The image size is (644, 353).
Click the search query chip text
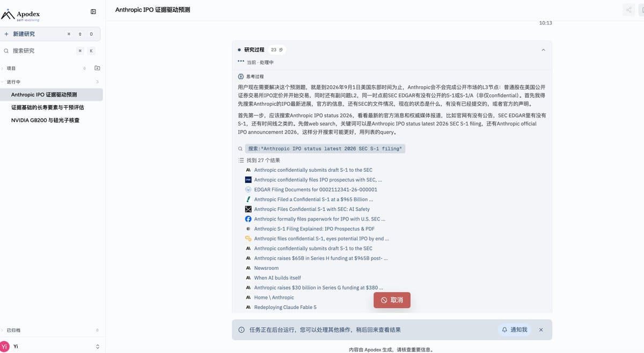pyautogui.click(x=324, y=149)
